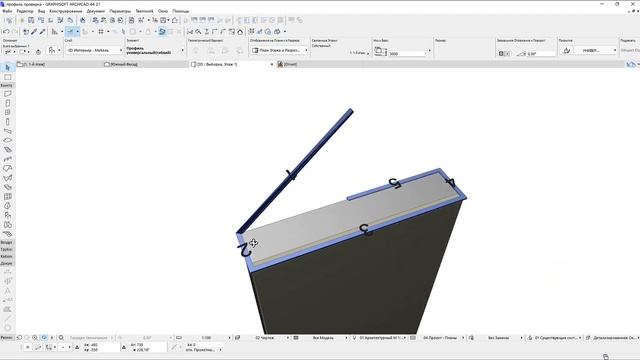Select the Beam tool
Screen dimensions: 640x360
point(7,131)
